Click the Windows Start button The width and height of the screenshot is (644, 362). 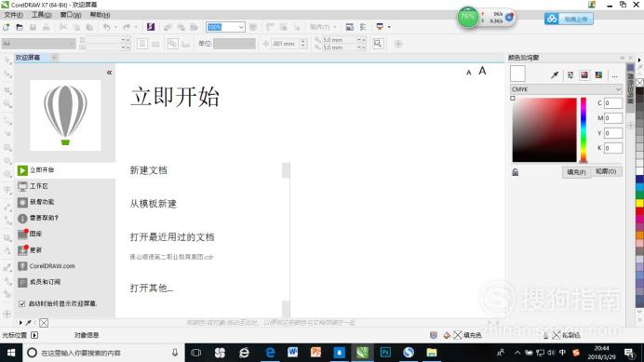[11, 353]
